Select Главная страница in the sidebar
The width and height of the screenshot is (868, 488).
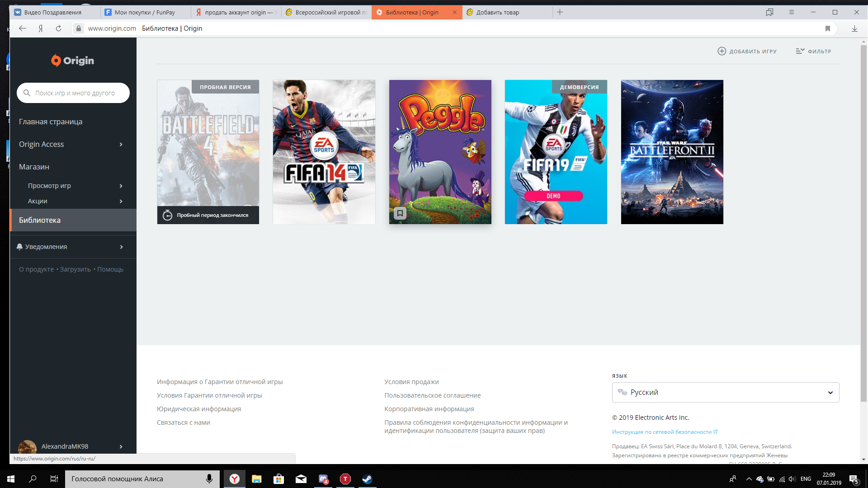[51, 122]
